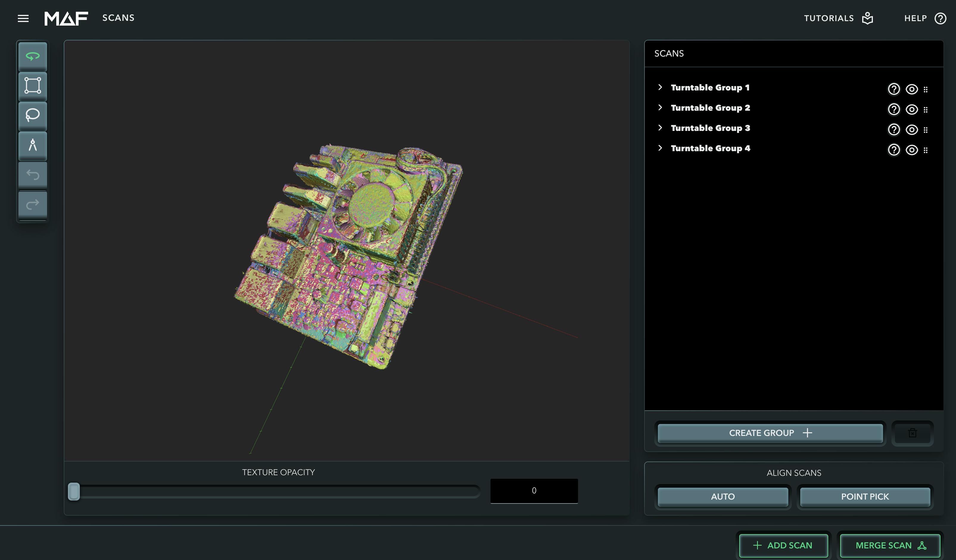Open info for Turntable Group 2
This screenshot has width=956, height=560.
tap(893, 109)
